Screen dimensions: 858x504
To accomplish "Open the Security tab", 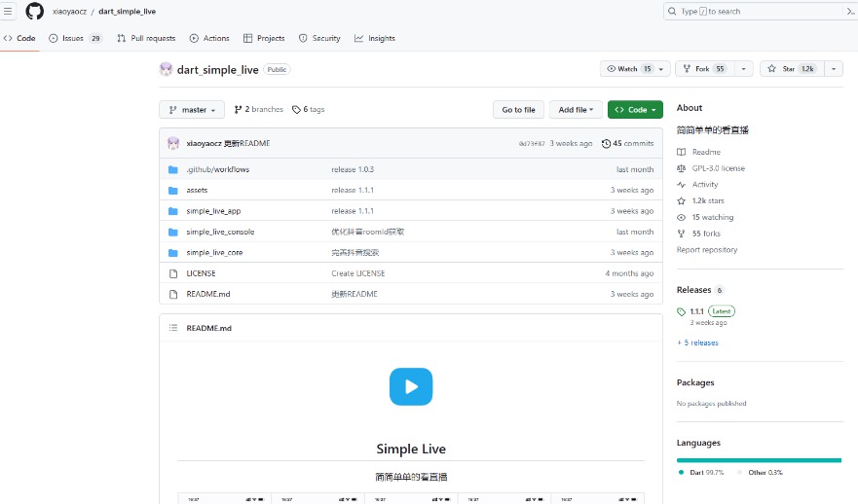I will tap(319, 38).
